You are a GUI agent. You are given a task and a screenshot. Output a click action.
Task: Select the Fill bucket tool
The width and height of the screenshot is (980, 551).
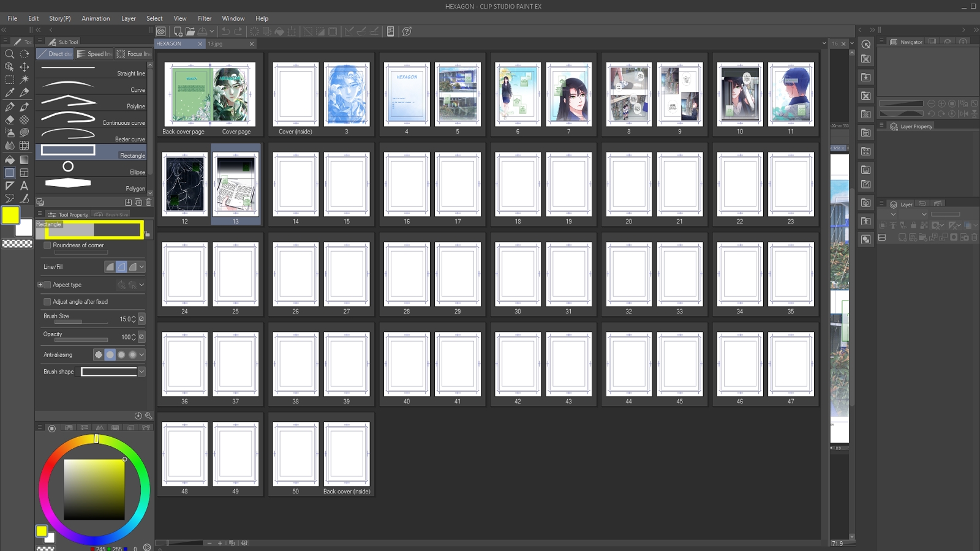(9, 160)
